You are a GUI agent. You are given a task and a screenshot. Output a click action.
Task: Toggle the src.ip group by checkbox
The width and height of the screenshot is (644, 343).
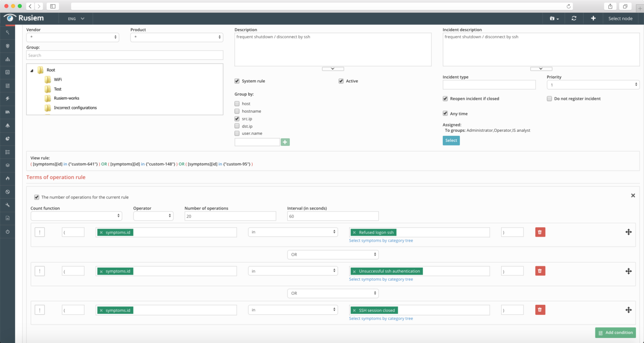pyautogui.click(x=237, y=118)
